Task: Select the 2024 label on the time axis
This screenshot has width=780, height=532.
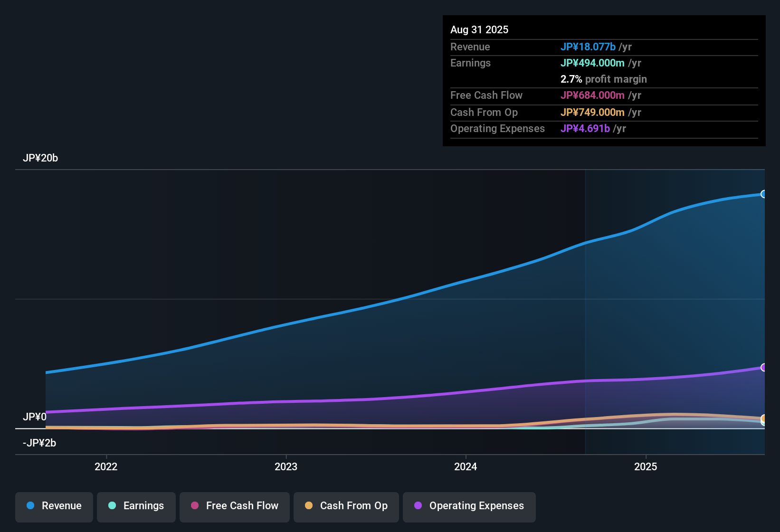Action: pyautogui.click(x=466, y=466)
